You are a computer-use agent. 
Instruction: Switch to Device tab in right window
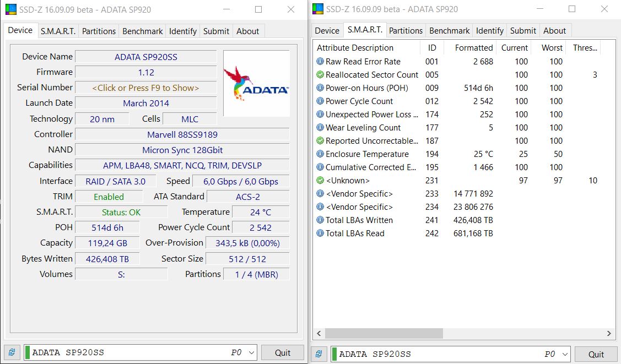[327, 31]
